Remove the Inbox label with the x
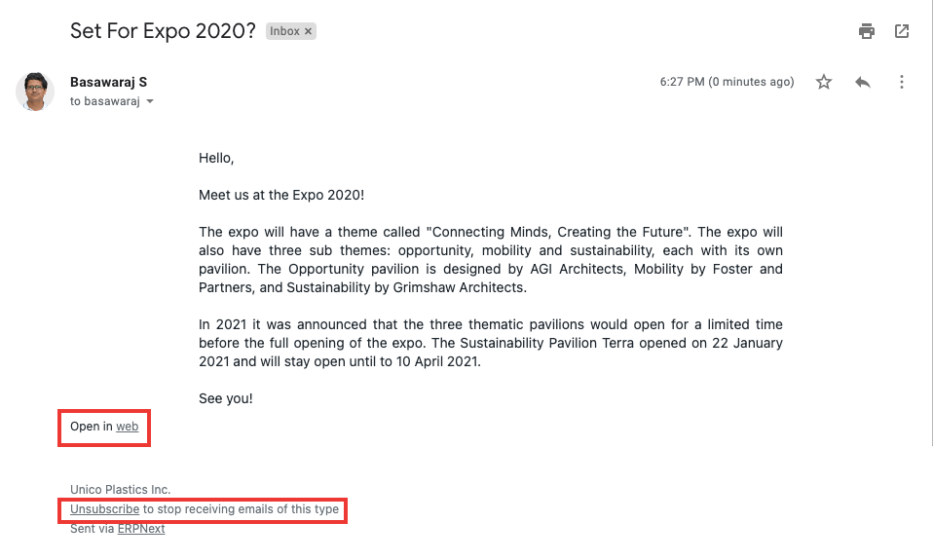 309,31
